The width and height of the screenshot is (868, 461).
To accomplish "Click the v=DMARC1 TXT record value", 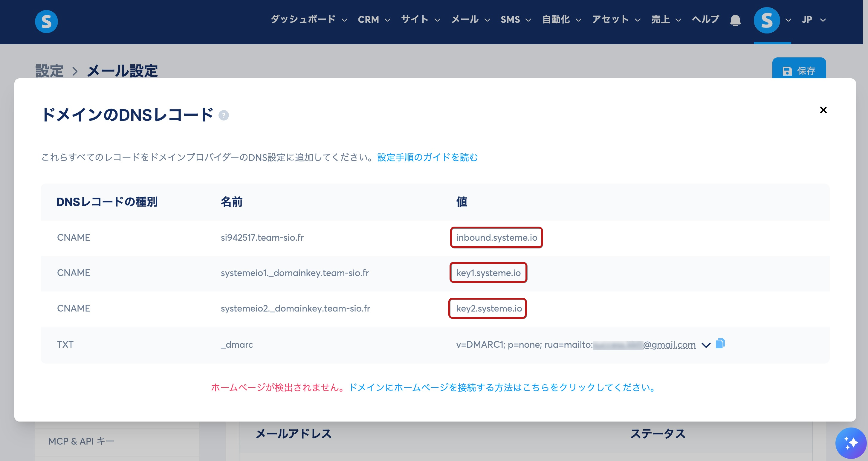I will [576, 345].
